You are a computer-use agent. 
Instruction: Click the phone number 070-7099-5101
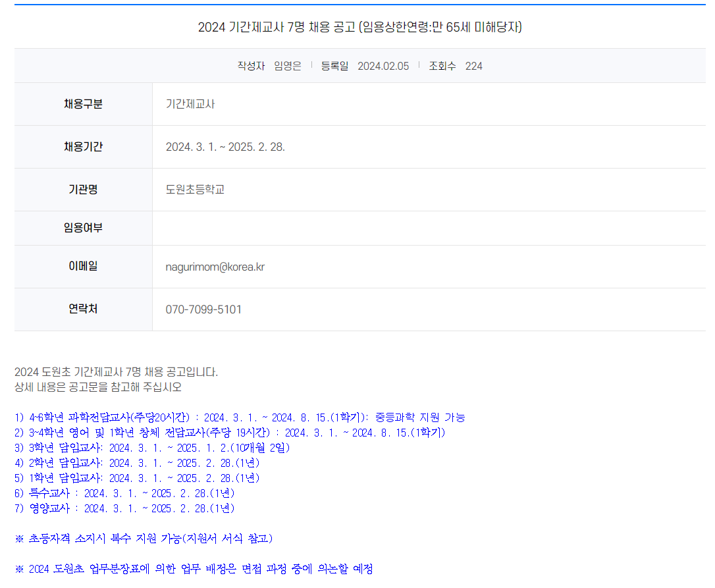203,309
